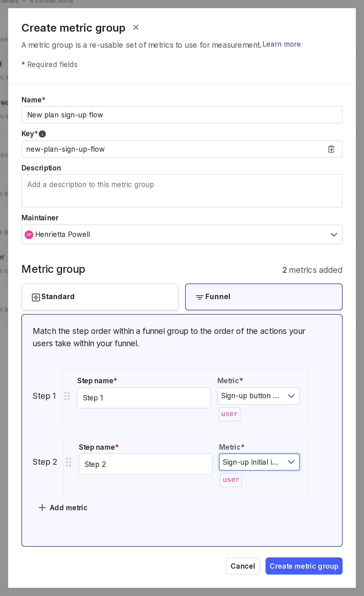Edit the Name field
The height and width of the screenshot is (596, 364).
(x=182, y=115)
